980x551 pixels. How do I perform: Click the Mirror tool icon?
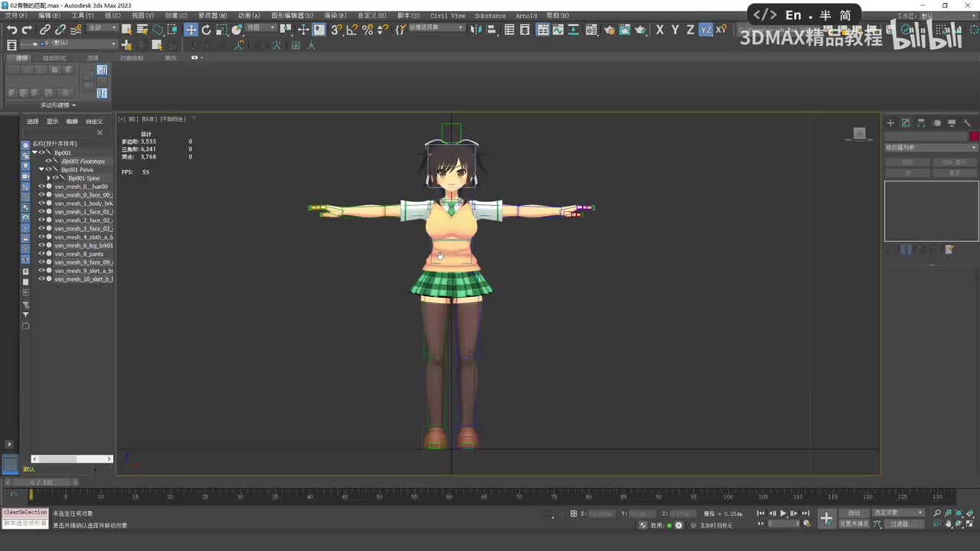(x=476, y=30)
